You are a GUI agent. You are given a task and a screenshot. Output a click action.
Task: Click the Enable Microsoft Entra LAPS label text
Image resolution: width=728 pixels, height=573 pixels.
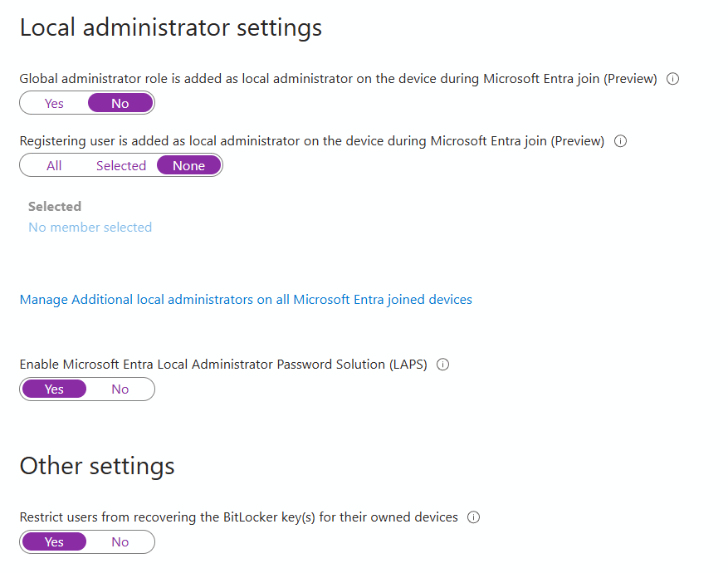223,365
